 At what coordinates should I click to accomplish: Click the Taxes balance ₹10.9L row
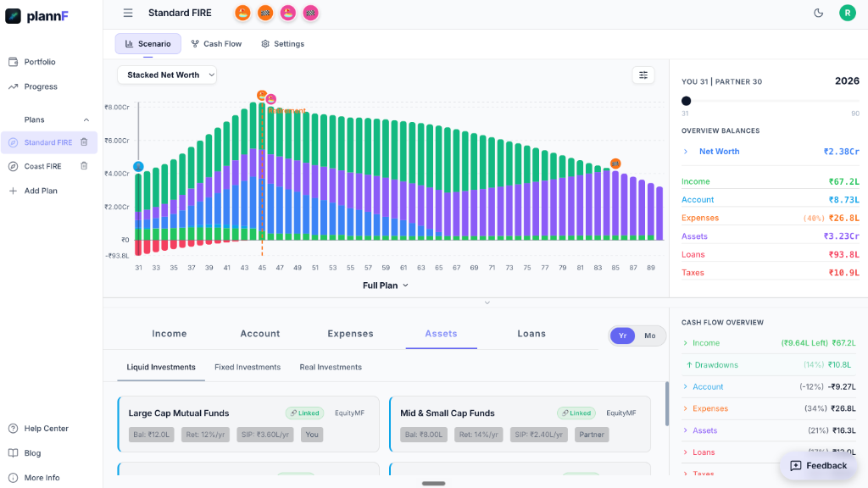770,273
